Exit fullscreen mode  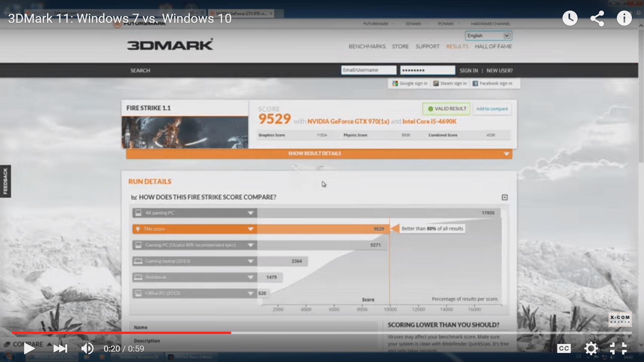coord(618,349)
